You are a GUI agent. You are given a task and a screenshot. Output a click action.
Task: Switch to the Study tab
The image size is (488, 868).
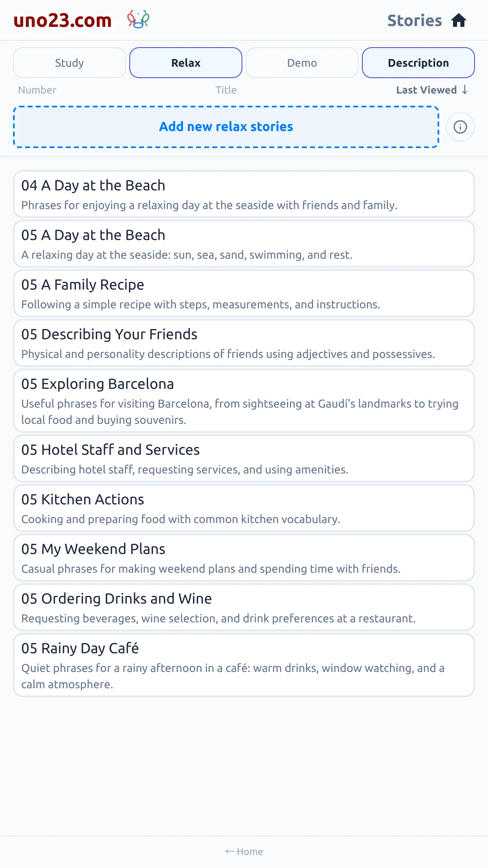pyautogui.click(x=70, y=63)
